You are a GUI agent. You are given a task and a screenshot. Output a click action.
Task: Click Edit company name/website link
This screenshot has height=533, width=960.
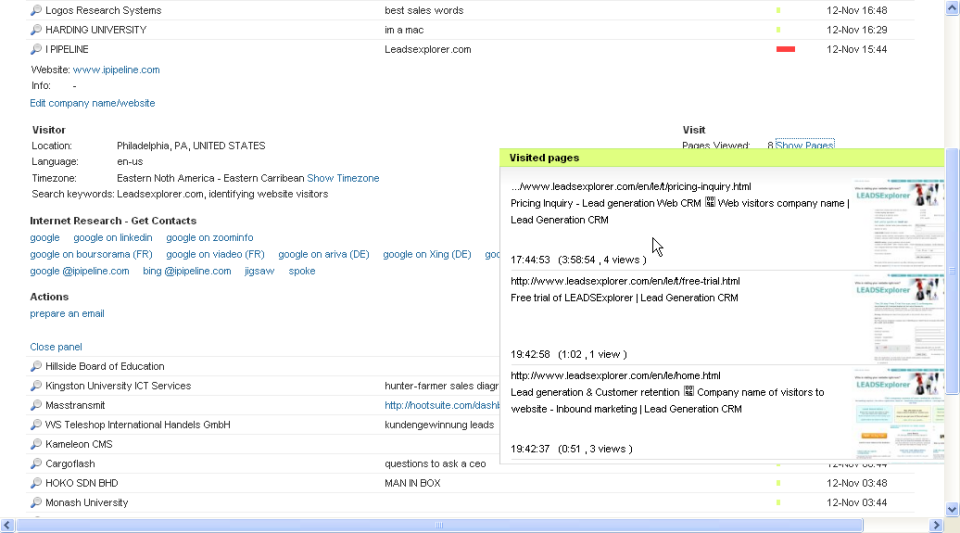point(92,103)
